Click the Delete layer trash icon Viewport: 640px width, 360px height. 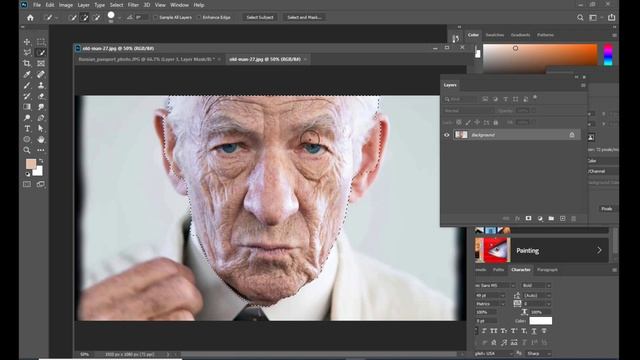573,219
